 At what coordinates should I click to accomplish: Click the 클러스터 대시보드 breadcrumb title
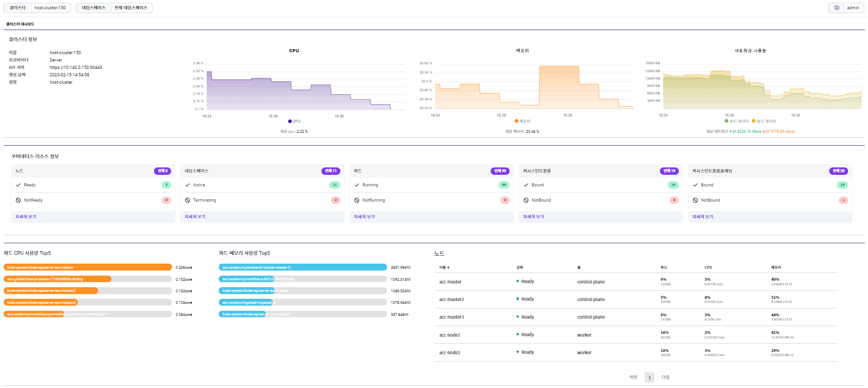pyautogui.click(x=20, y=24)
